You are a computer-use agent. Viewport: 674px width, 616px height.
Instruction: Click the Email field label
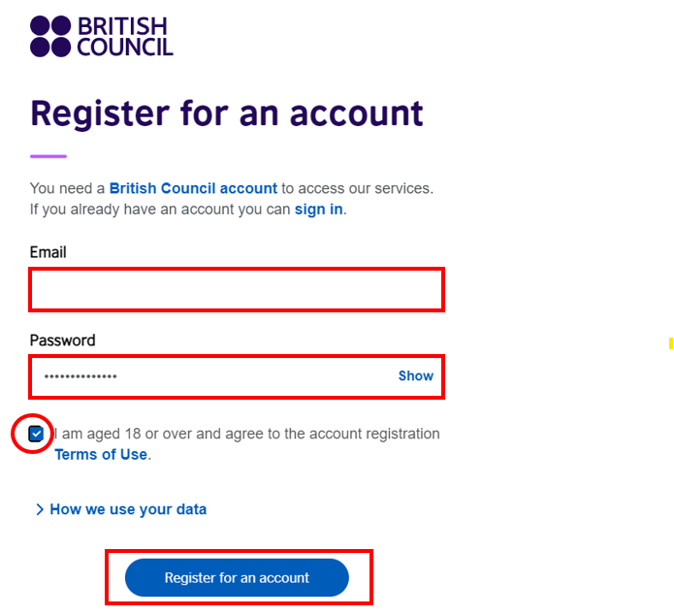click(48, 252)
